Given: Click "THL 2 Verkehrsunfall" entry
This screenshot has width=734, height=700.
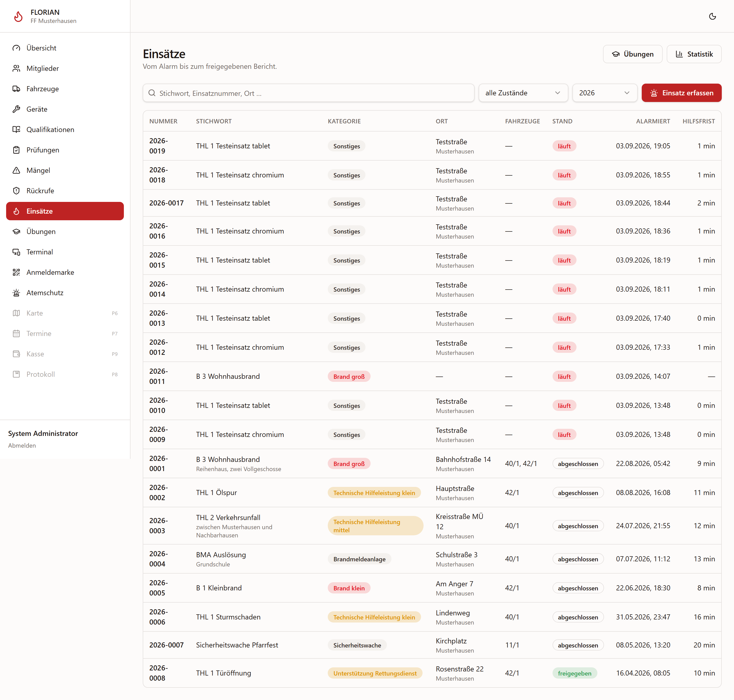Looking at the screenshot, I should click(x=228, y=517).
